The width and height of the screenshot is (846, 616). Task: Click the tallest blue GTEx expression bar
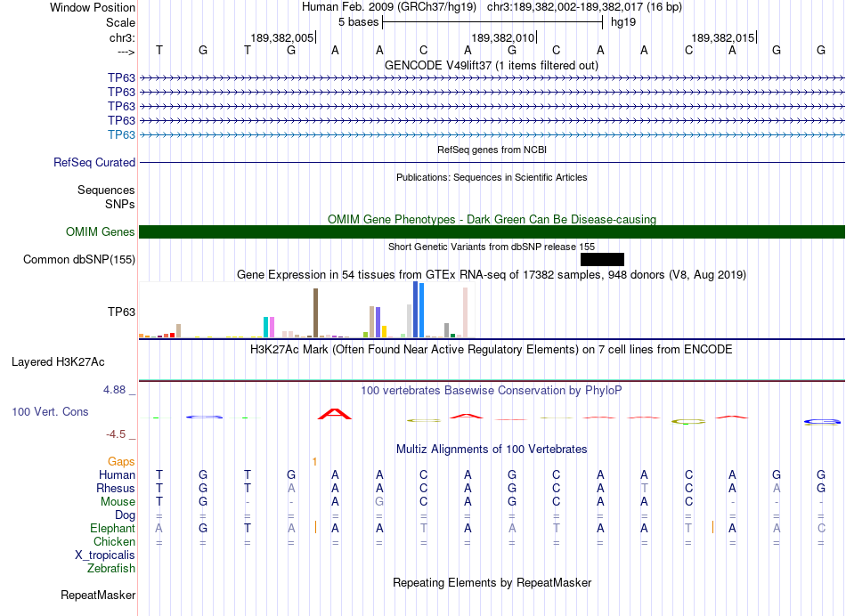coord(416,310)
